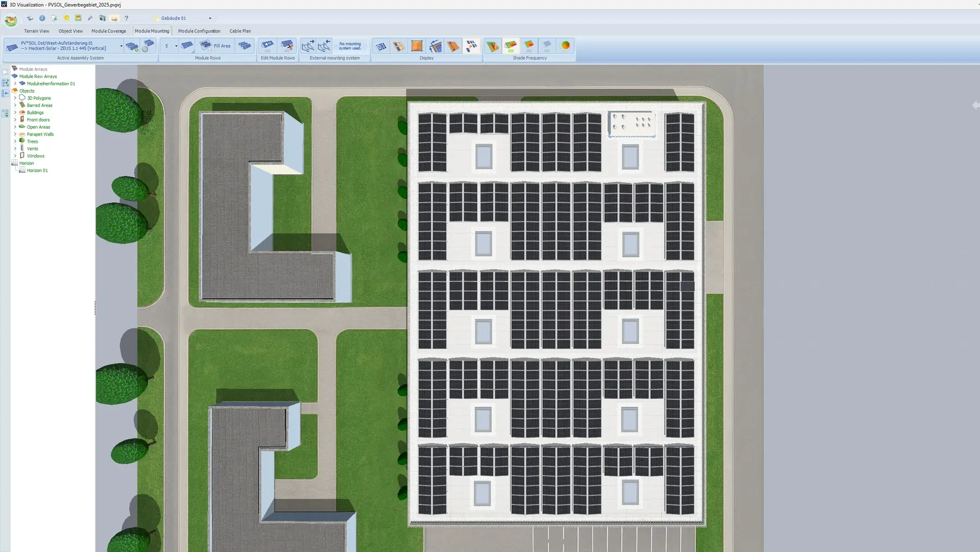Activate the shade frequency calculation icon

tap(492, 46)
